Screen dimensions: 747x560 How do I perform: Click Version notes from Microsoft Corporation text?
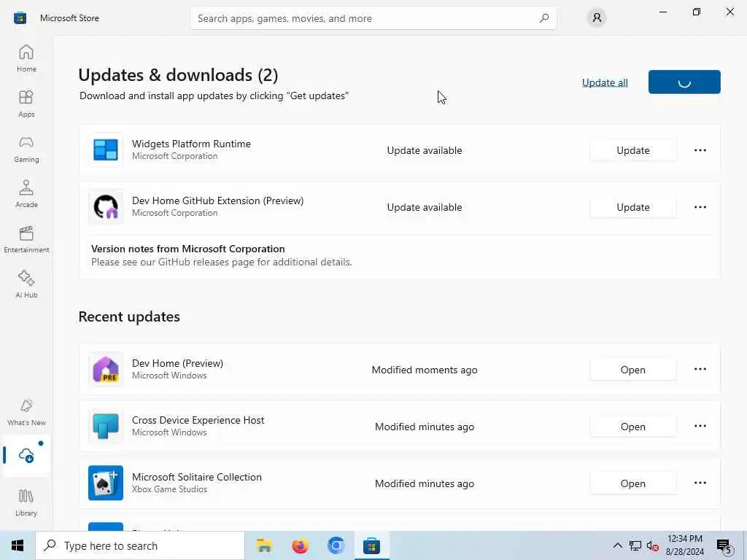(x=187, y=249)
